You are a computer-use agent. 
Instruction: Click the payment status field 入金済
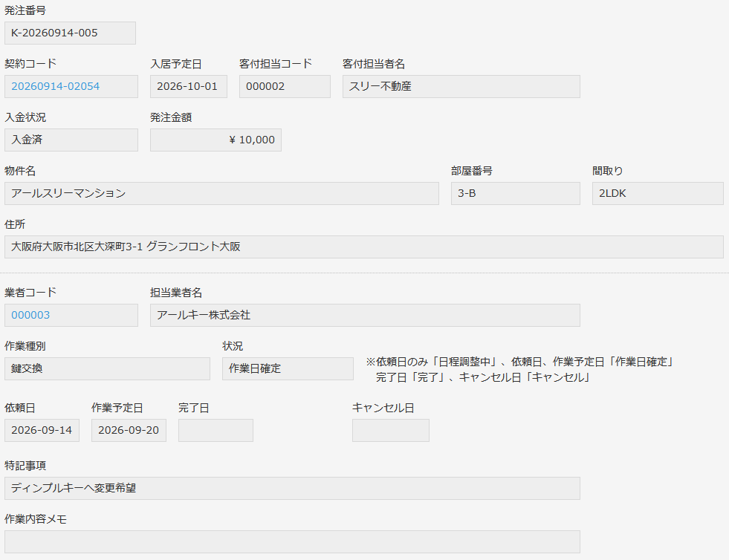point(71,140)
